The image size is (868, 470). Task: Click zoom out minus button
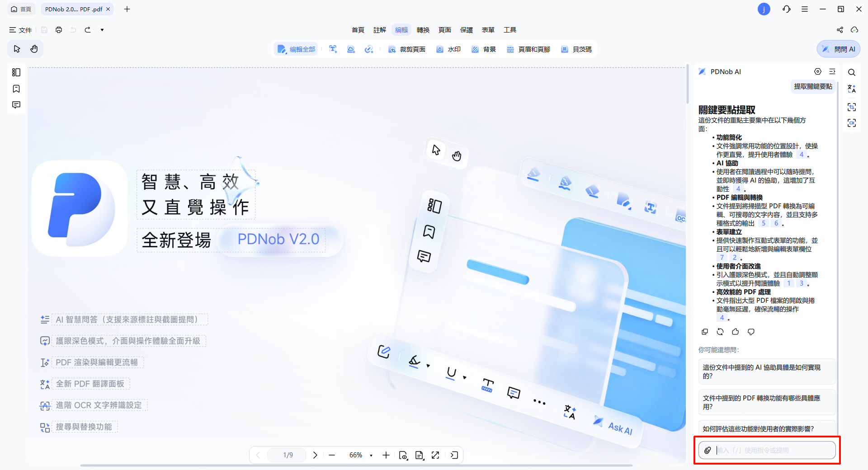pyautogui.click(x=332, y=455)
